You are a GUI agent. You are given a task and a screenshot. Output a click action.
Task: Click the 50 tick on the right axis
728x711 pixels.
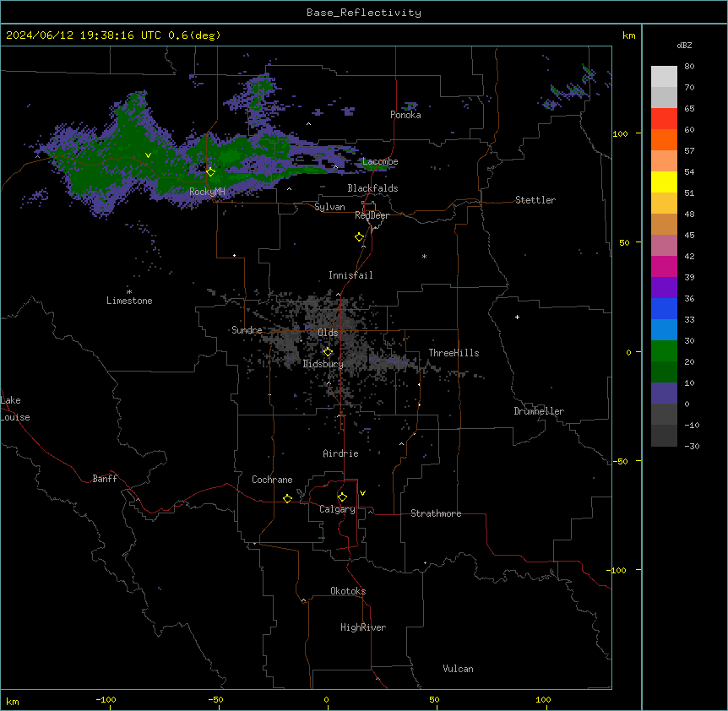(x=624, y=242)
